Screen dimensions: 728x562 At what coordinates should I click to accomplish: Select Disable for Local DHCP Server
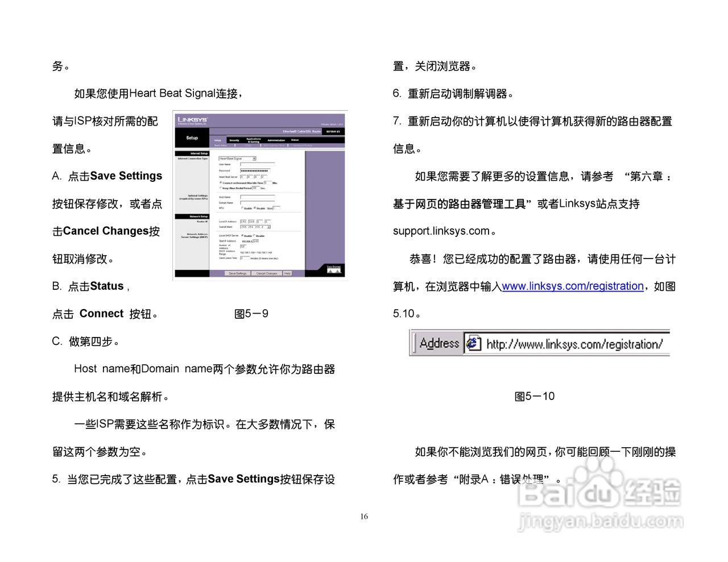253,236
